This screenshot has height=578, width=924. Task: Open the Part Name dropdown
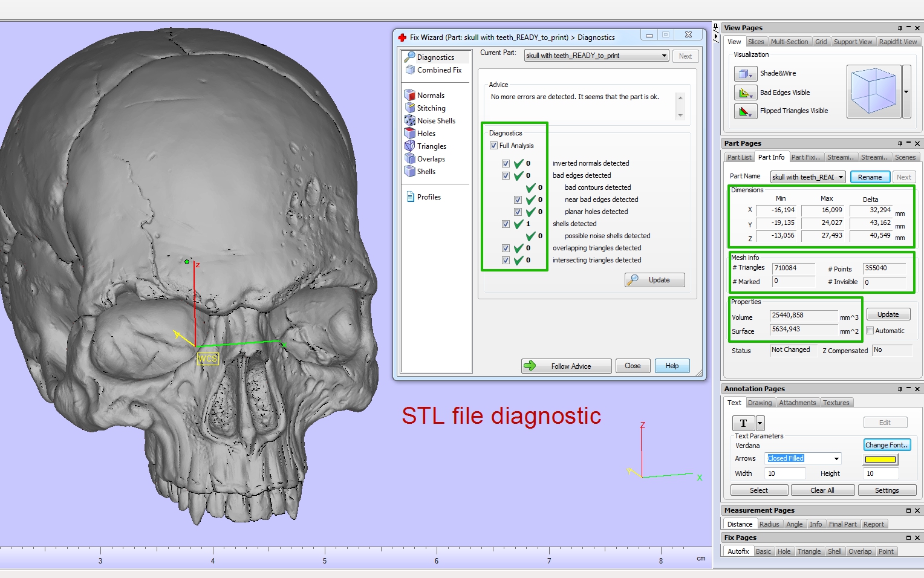pyautogui.click(x=841, y=177)
